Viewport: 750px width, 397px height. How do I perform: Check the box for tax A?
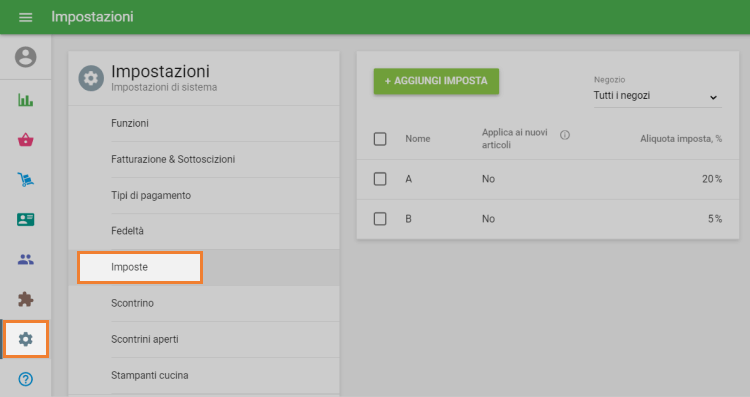[380, 179]
